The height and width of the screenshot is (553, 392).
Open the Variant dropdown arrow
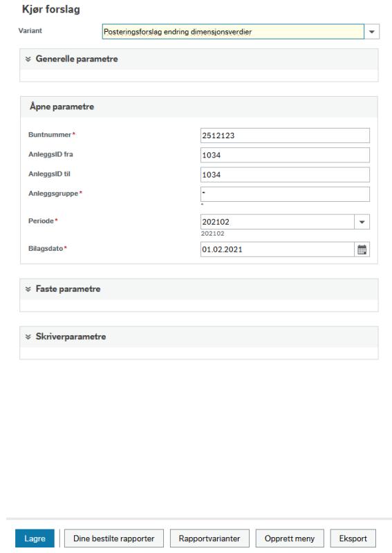click(x=371, y=32)
